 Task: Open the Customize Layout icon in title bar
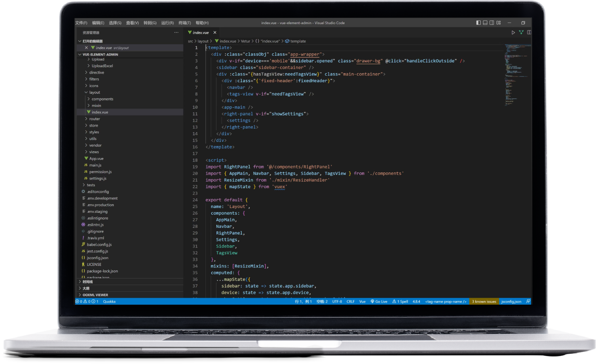(499, 23)
